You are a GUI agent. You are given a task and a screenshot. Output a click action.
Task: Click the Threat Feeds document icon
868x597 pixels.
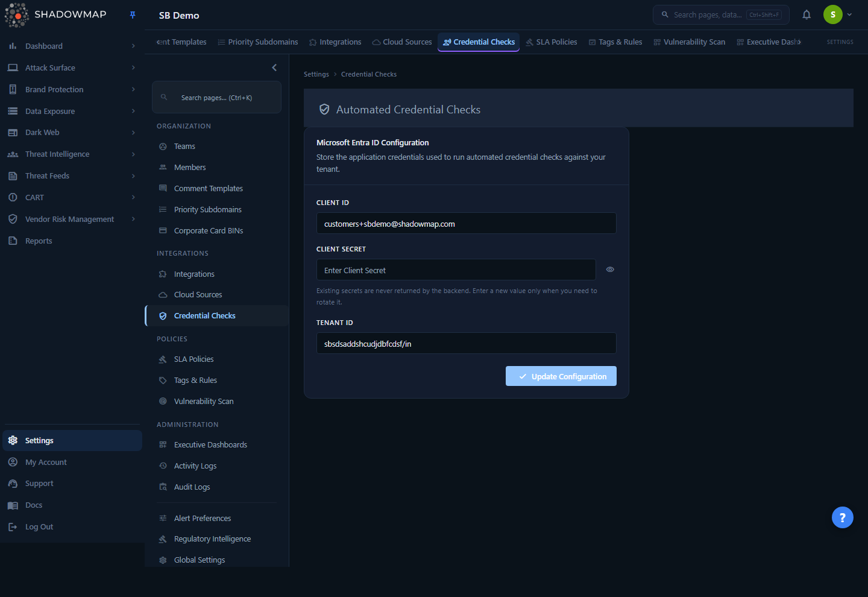point(13,176)
